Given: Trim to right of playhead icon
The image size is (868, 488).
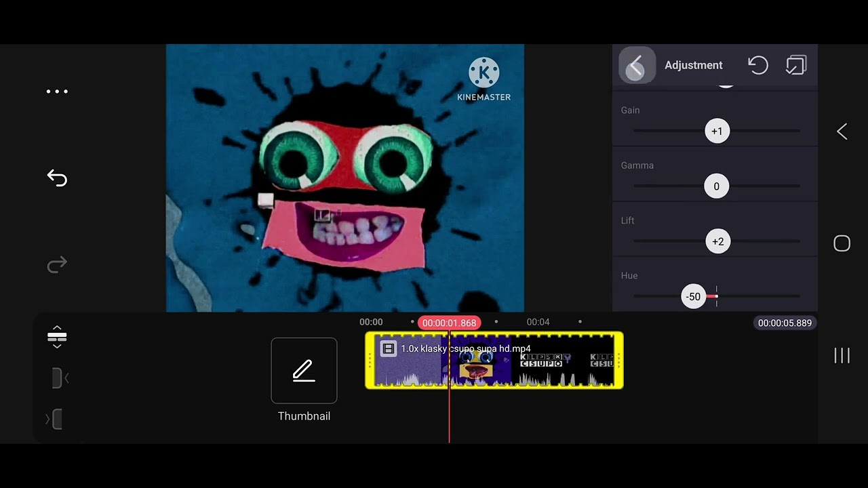Looking at the screenshot, I should tap(54, 420).
